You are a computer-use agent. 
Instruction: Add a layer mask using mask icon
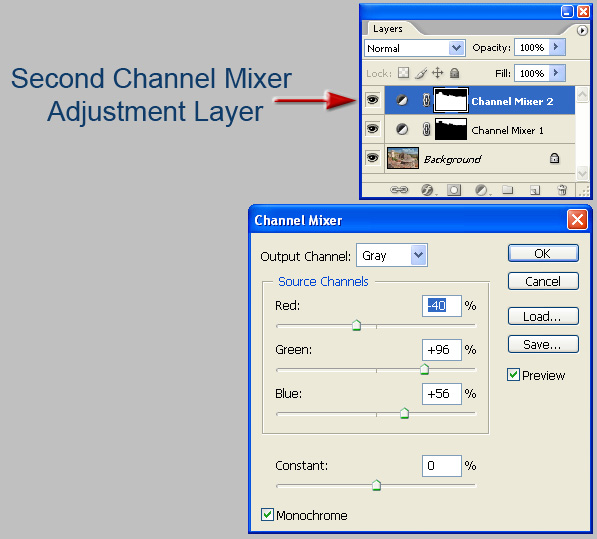pos(454,190)
